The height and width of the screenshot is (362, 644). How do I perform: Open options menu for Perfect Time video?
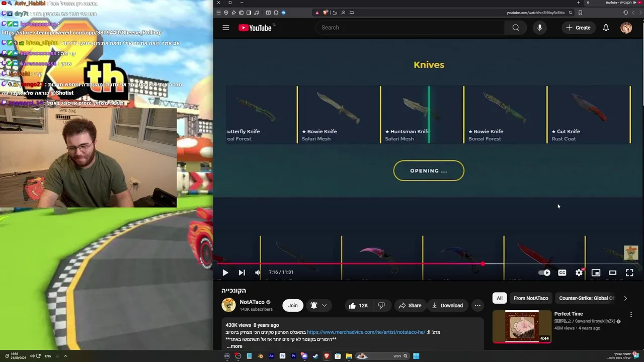coord(631,315)
